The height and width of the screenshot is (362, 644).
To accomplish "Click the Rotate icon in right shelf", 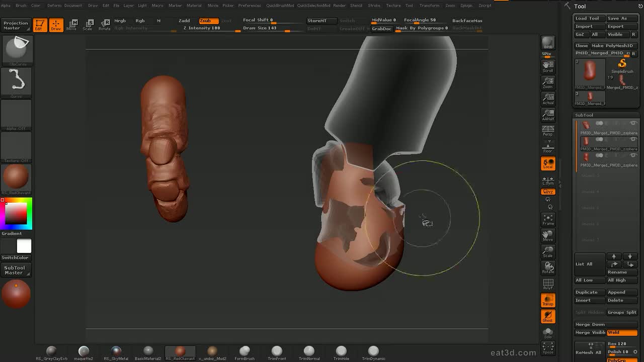I will point(548,267).
